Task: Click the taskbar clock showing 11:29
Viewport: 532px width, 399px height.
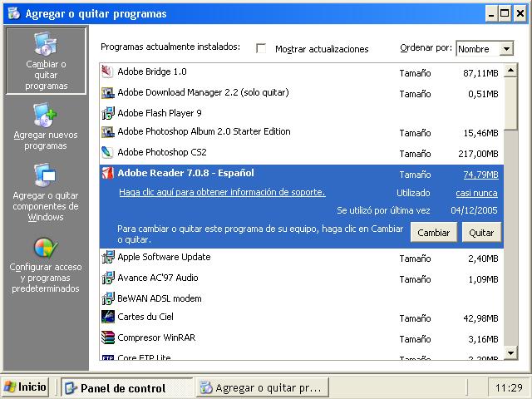Action: [509, 387]
